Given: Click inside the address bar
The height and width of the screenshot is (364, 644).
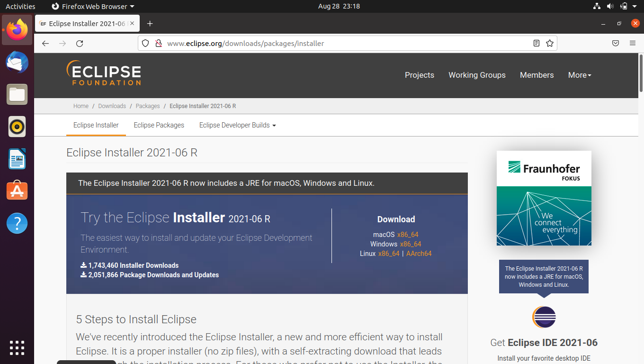Looking at the screenshot, I should click(284, 43).
